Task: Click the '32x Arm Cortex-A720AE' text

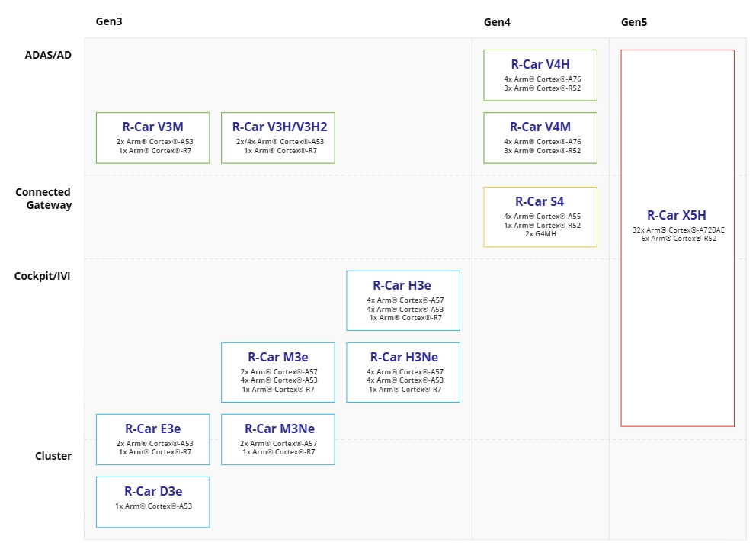Action: [x=678, y=230]
